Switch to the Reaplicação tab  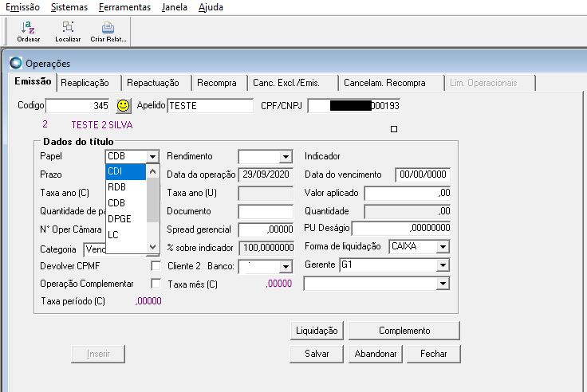(x=89, y=83)
